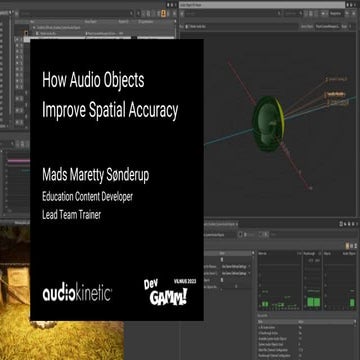Click the search field in the top-right panel

pos(232,13)
